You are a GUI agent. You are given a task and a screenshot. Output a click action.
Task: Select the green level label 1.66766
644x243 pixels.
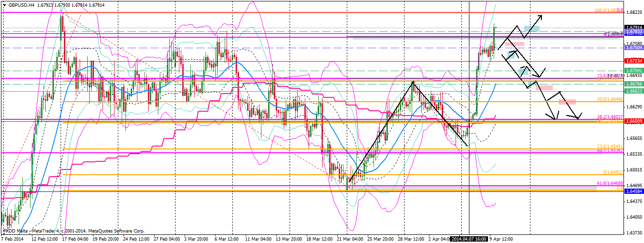[634, 84]
